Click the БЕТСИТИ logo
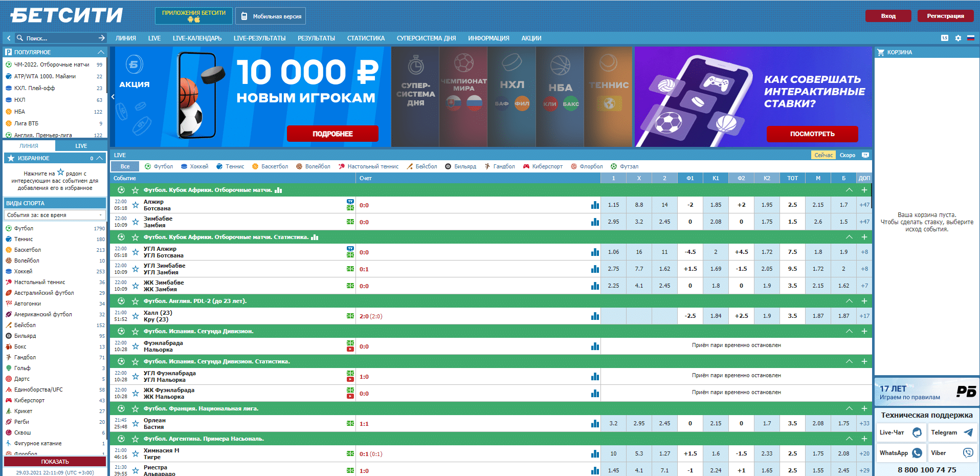 [66, 15]
